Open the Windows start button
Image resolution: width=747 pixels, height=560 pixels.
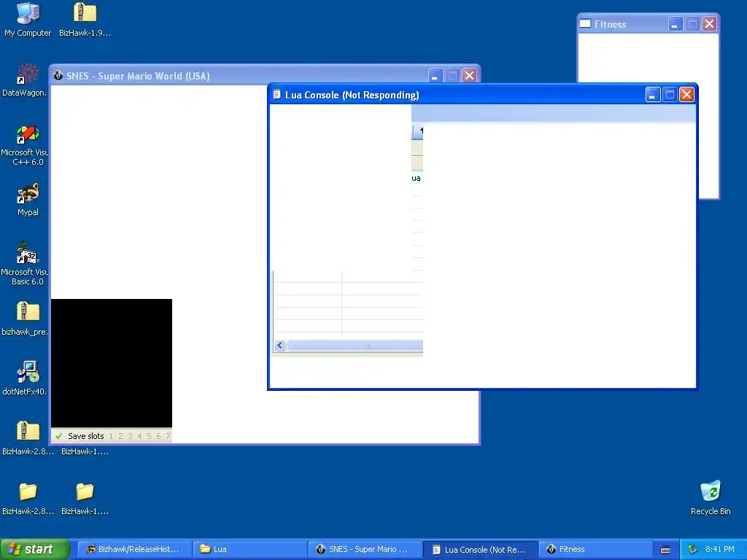tap(34, 550)
